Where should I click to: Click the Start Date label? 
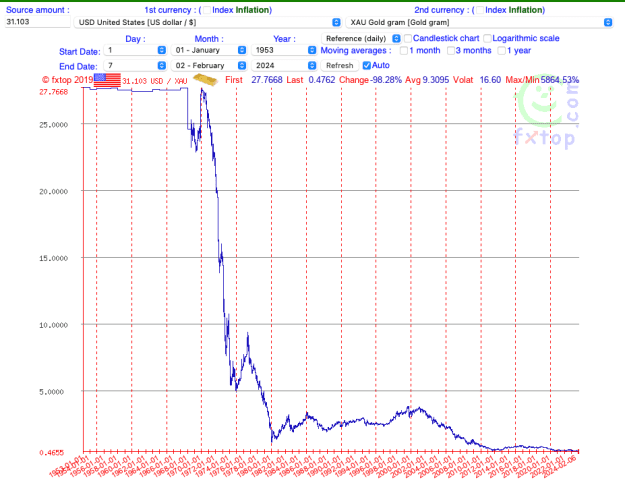(80, 52)
